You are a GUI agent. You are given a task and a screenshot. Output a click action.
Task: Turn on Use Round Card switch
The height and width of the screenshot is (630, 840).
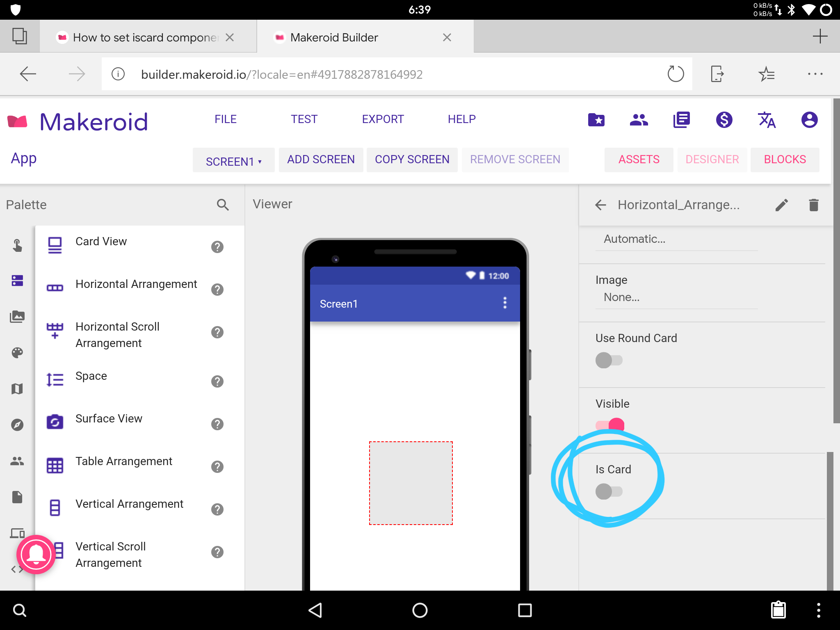tap(609, 360)
